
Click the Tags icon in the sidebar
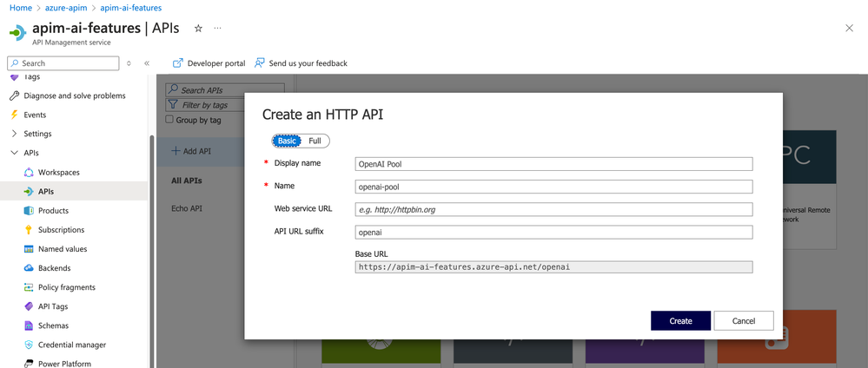15,77
